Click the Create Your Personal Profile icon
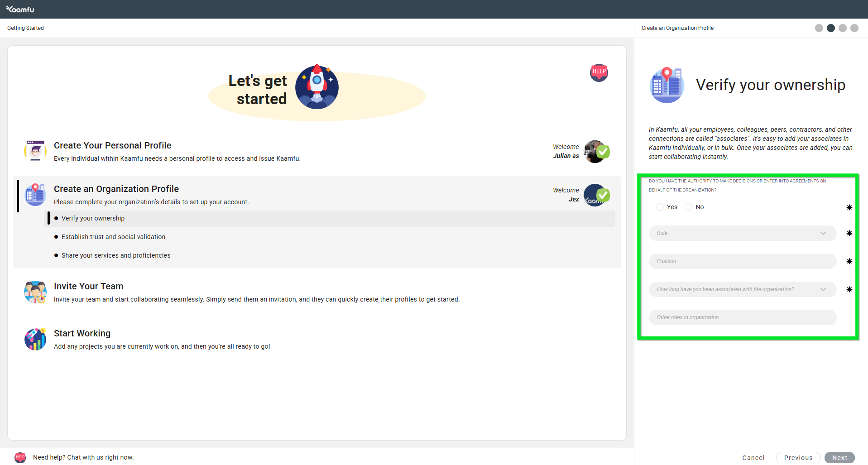The height and width of the screenshot is (465, 868). [x=35, y=151]
